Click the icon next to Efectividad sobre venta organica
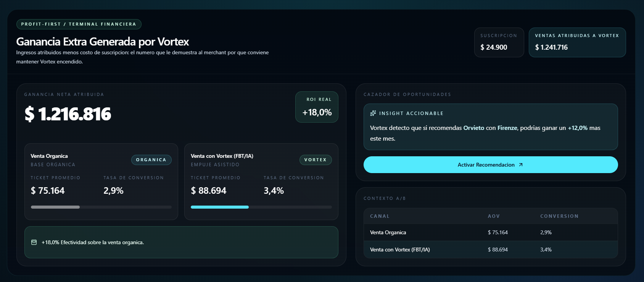Image resolution: width=644 pixels, height=282 pixels. (34, 242)
